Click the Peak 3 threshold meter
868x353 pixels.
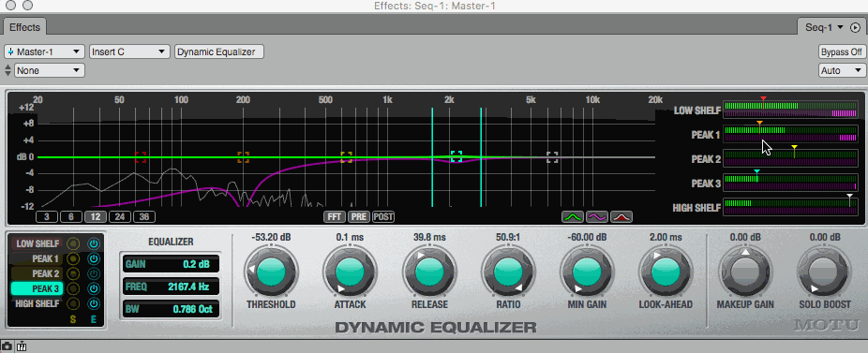click(x=790, y=183)
